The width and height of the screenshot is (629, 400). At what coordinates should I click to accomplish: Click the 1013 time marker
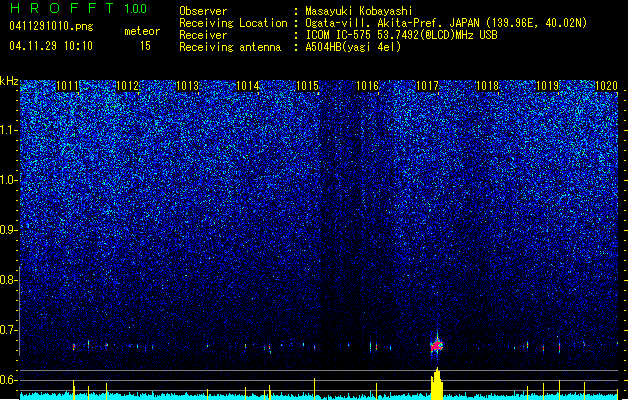pos(187,86)
